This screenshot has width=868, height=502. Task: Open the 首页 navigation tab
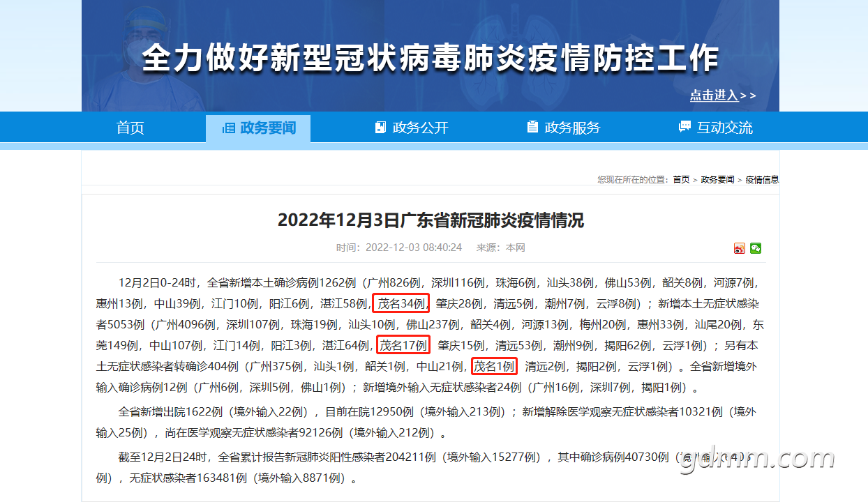[130, 128]
